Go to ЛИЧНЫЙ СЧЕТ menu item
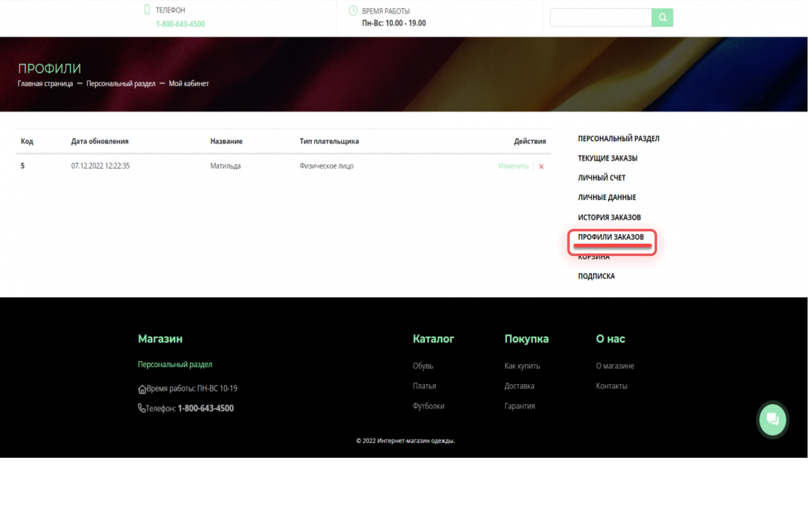 602,178
